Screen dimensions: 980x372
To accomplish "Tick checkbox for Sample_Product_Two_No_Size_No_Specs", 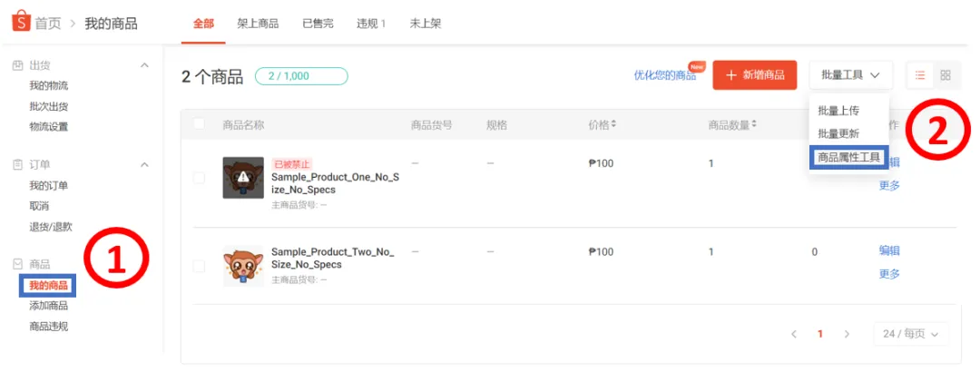I will tap(199, 267).
